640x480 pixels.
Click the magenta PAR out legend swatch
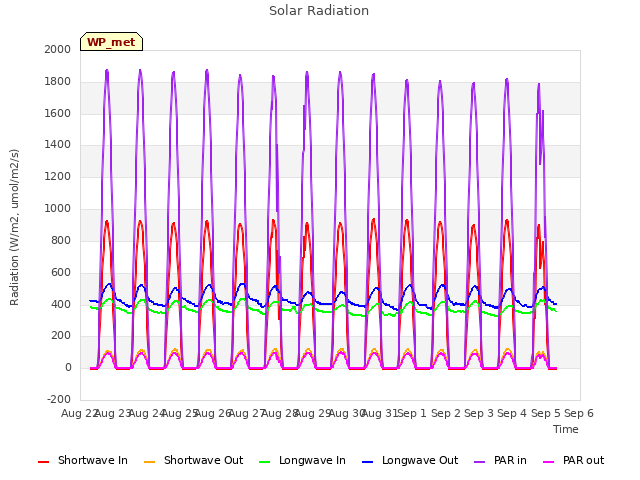(549, 462)
